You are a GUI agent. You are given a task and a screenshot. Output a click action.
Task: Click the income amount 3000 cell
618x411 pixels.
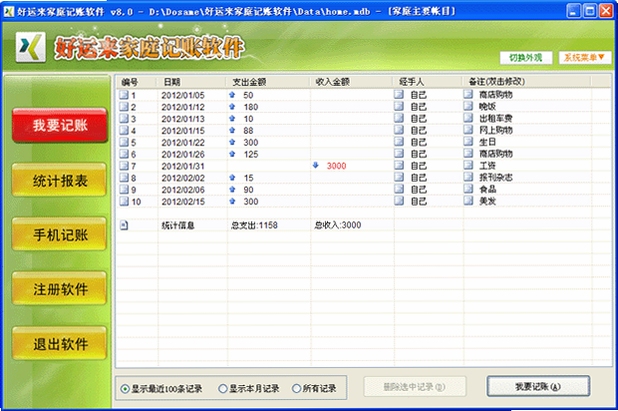click(336, 166)
